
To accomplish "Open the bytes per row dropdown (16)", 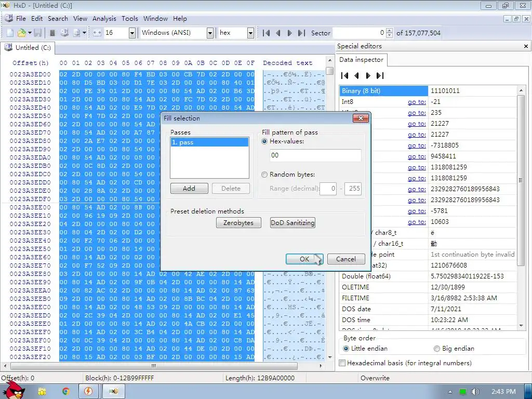I will pos(132,33).
